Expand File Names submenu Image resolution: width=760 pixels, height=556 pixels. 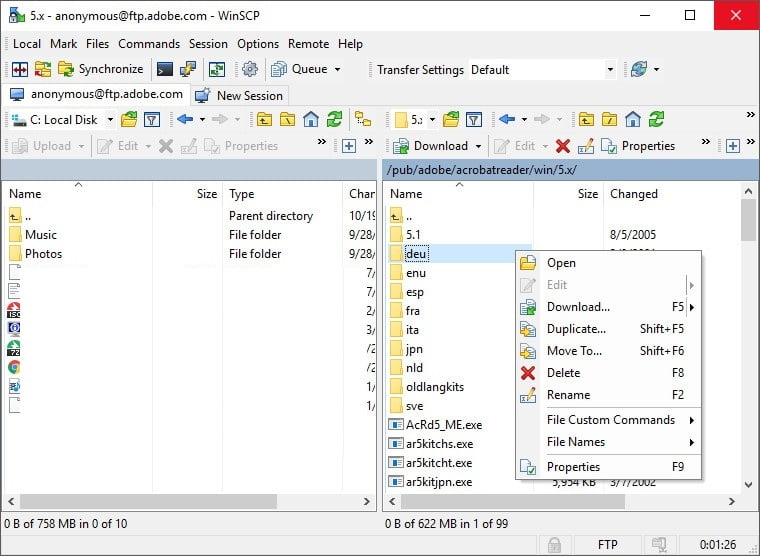608,442
